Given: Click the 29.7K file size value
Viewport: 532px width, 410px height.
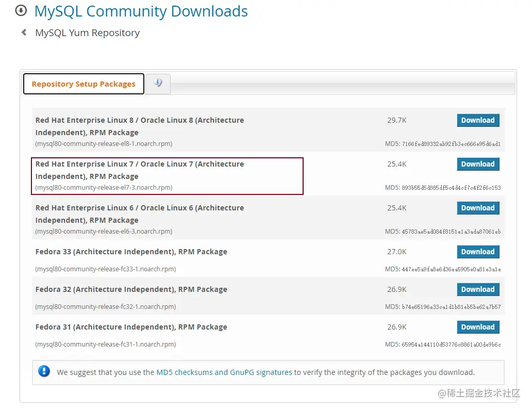Looking at the screenshot, I should pos(396,120).
